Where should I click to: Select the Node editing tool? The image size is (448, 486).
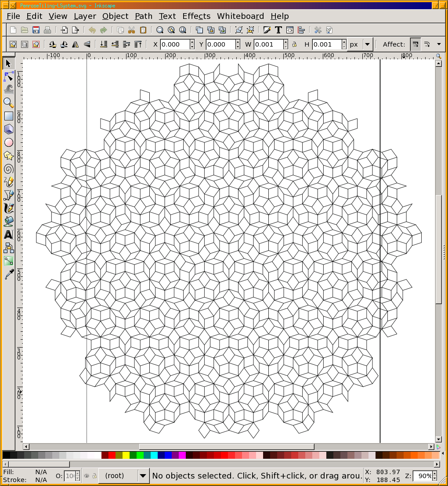[x=8, y=77]
